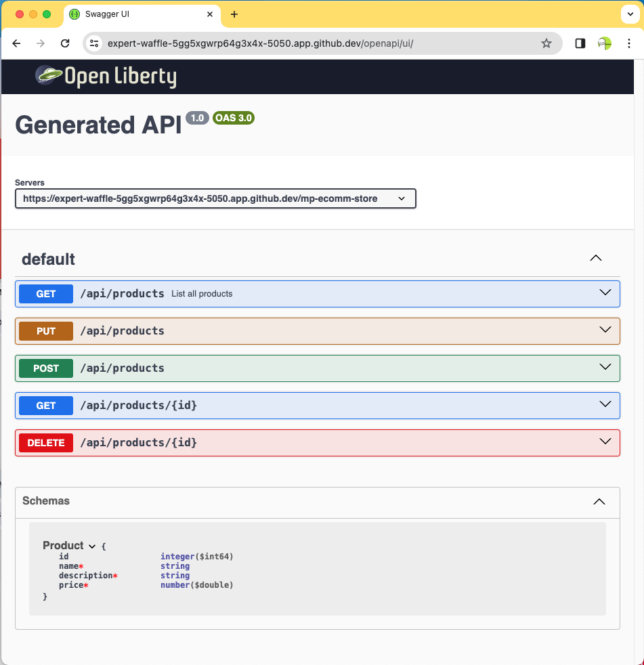
Task: Click the browser forward arrow
Action: [x=40, y=43]
